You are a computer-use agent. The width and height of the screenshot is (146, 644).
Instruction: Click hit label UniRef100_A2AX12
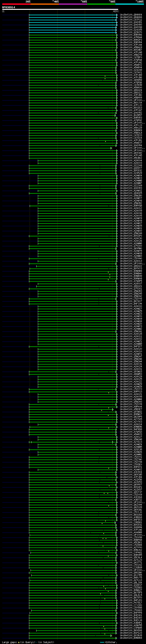click(131, 208)
